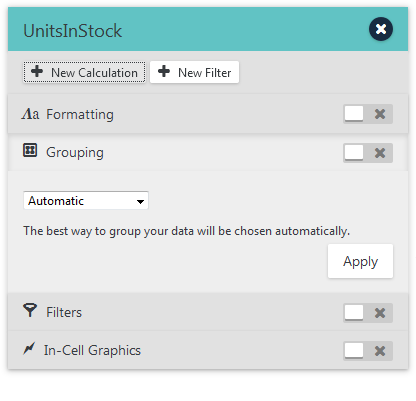Click the X on the Grouping toggle
416x401 pixels.
(x=380, y=153)
